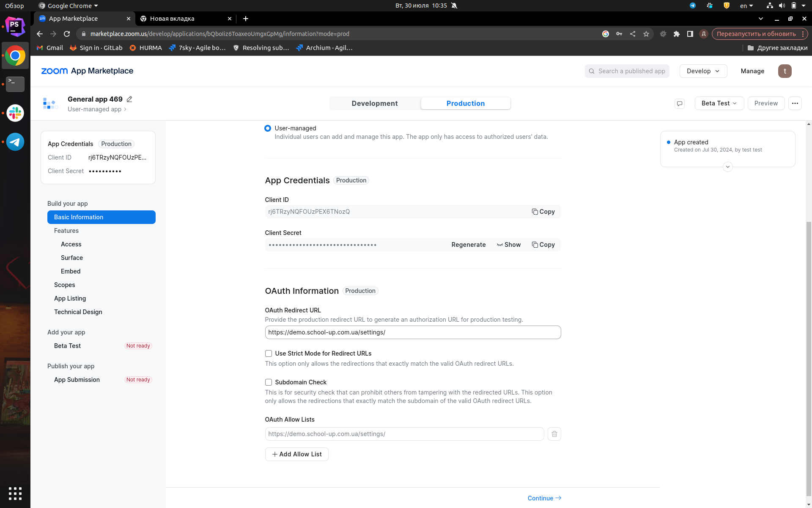Screen dimensions: 812x508
Task: Open the Gmail bookmark
Action: [50, 48]
